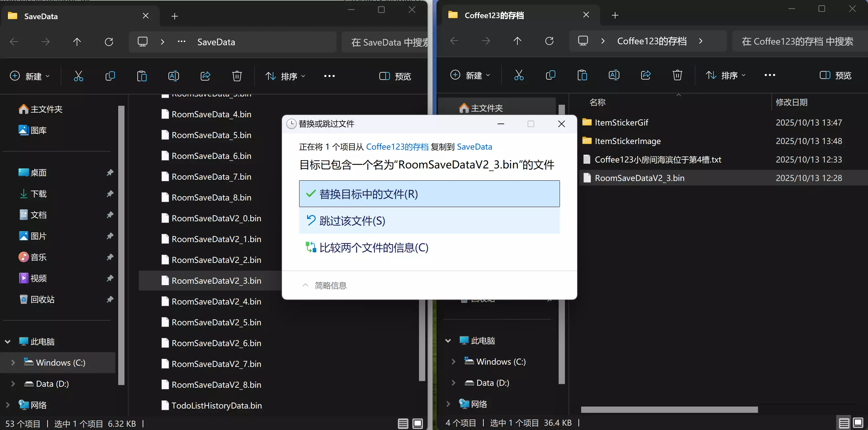The width and height of the screenshot is (868, 430).
Task: Switch Coffee123 window to details list view
Action: pos(844,423)
